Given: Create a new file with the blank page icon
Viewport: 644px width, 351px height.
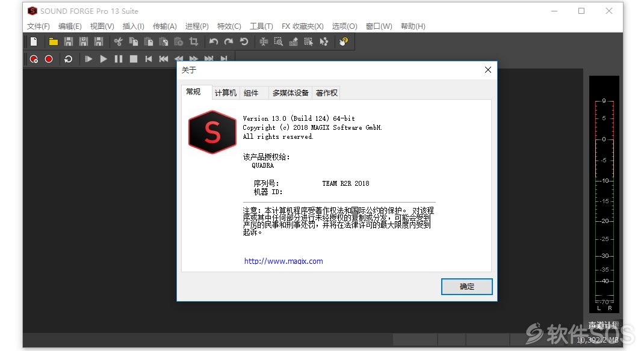Looking at the screenshot, I should point(34,41).
